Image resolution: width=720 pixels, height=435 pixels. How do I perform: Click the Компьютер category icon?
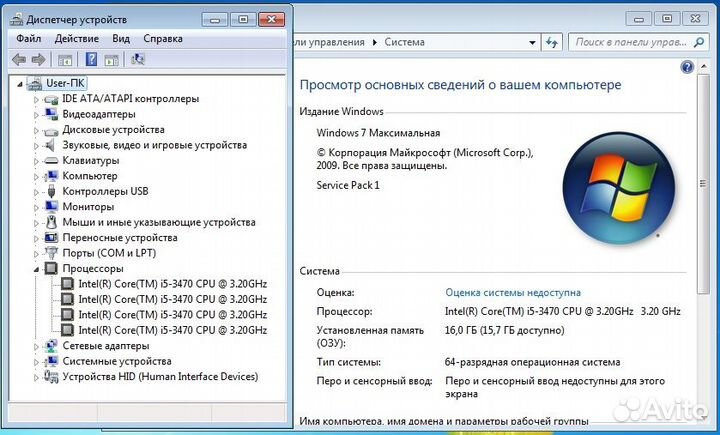click(51, 176)
